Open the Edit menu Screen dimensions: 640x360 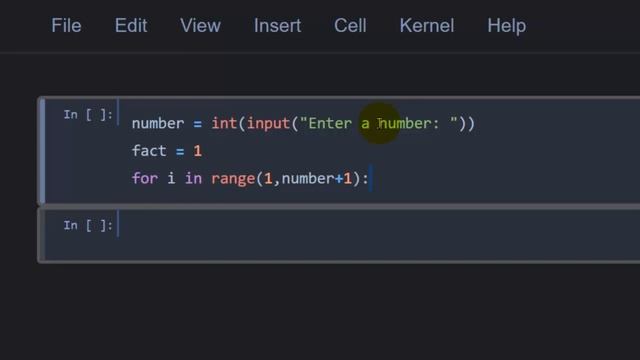[131, 26]
